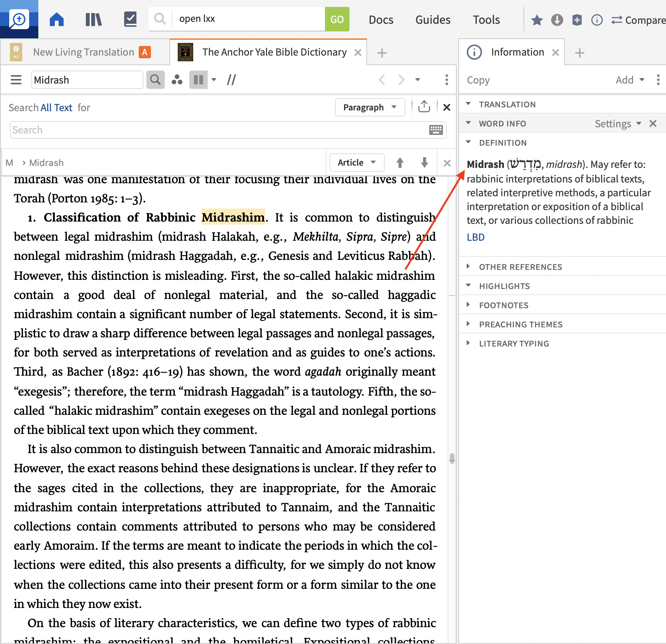Open the LBD dictionary link
The height and width of the screenshot is (644, 666).
476,237
